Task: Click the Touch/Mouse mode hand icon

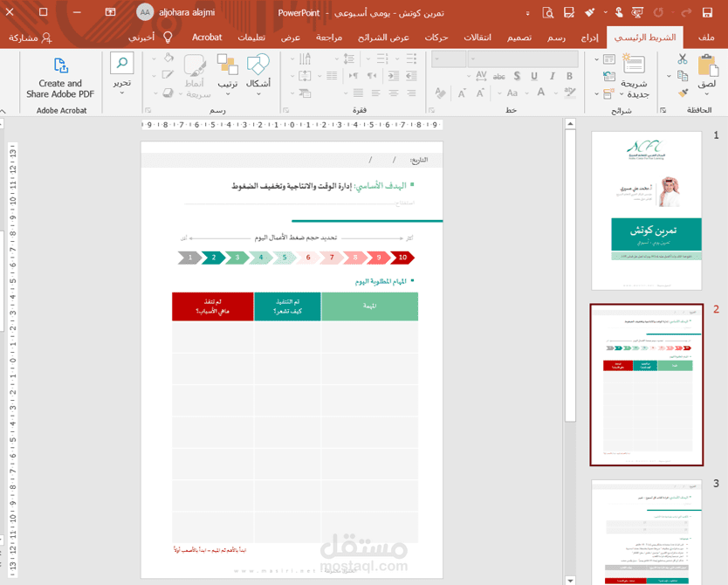Action: [x=618, y=12]
